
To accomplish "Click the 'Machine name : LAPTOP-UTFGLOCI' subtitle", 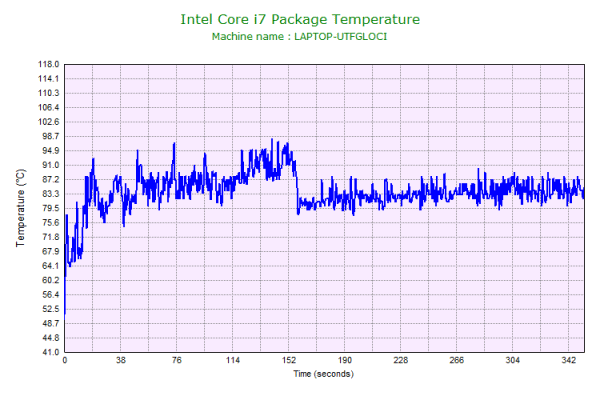I will 299,37.
